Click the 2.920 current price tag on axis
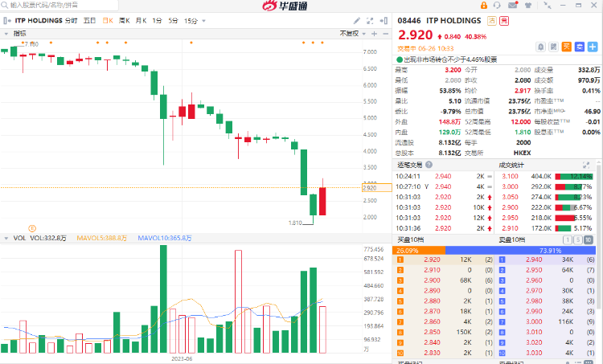 pyautogui.click(x=376, y=188)
